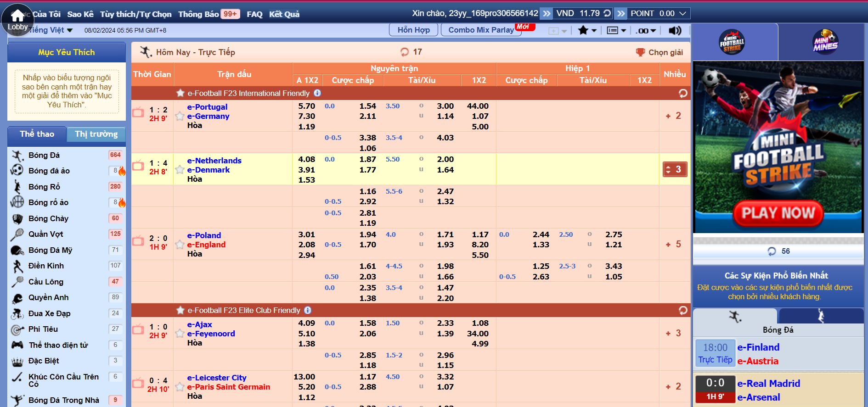Show info for International Friendly league

317,93
